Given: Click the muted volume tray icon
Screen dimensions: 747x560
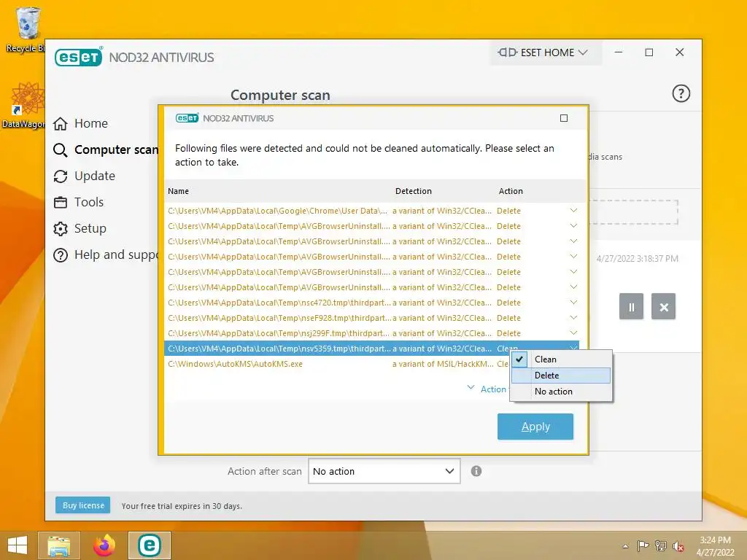Looking at the screenshot, I should [678, 546].
